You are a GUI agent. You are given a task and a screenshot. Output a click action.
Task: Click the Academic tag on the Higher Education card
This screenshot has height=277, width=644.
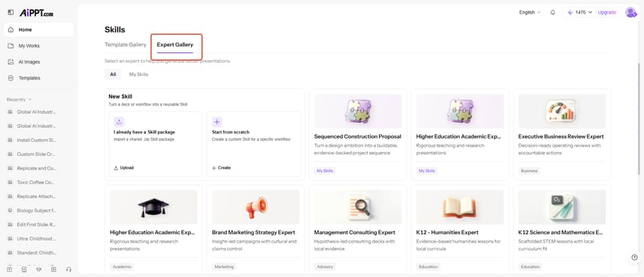(122, 267)
